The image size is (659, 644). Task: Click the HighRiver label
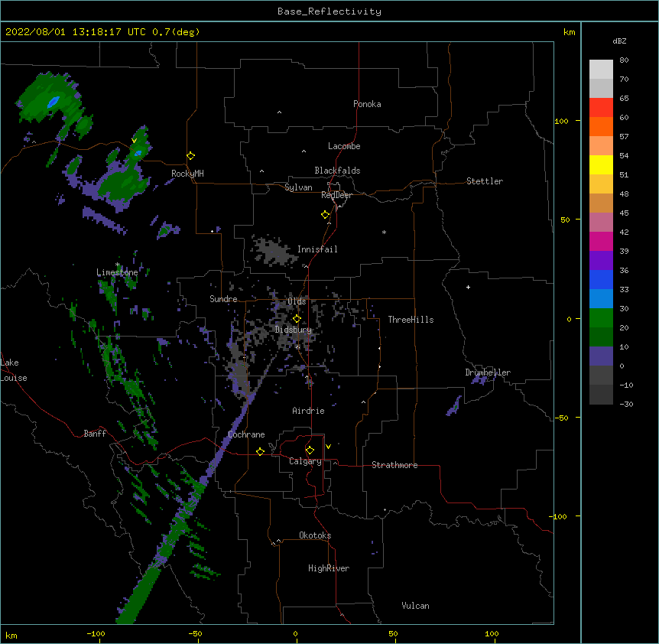pos(329,568)
